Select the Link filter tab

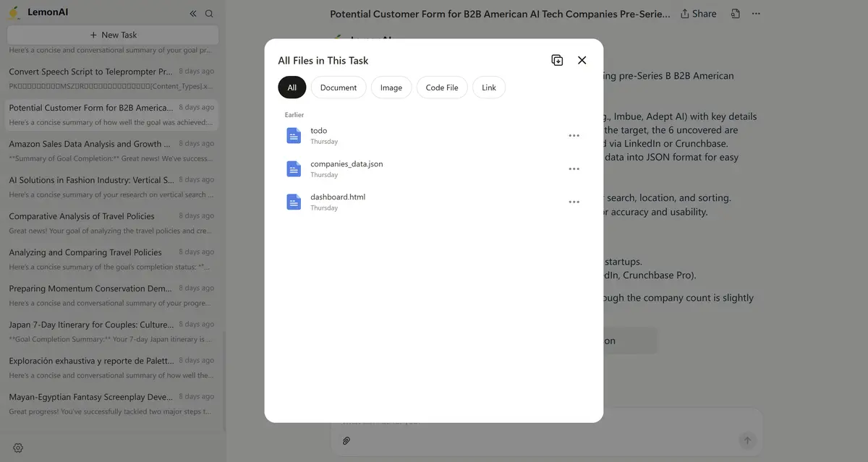pyautogui.click(x=489, y=87)
